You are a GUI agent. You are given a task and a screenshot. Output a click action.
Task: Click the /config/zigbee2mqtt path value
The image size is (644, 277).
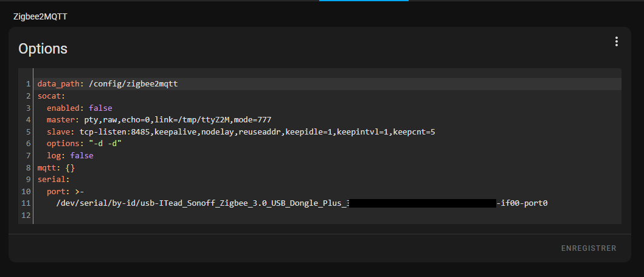click(x=133, y=83)
